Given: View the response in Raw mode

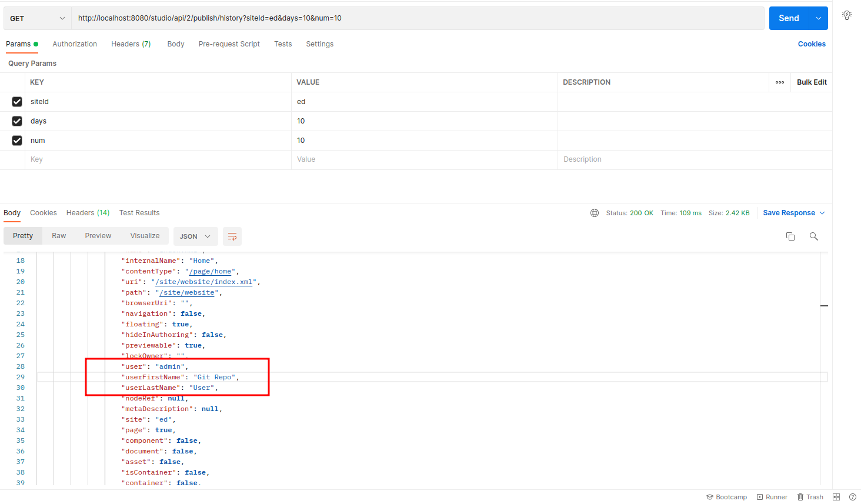Looking at the screenshot, I should coord(58,235).
